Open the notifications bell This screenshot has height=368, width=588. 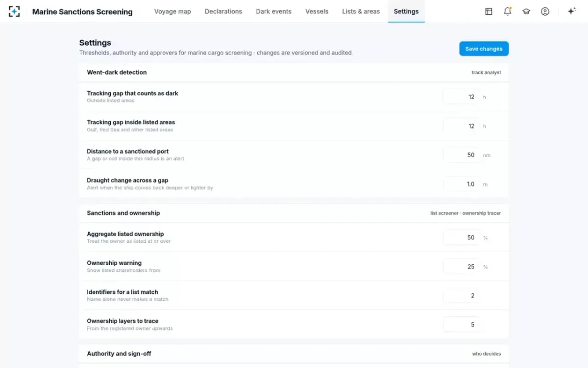[507, 11]
